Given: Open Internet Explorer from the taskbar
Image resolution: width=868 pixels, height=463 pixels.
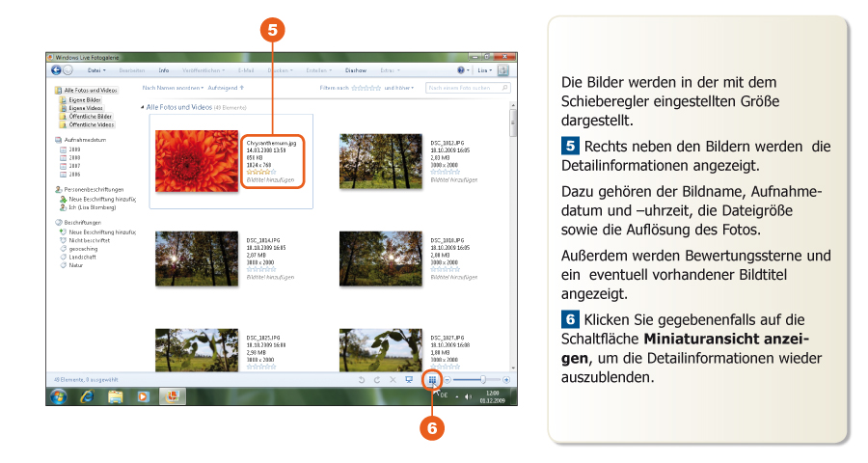Looking at the screenshot, I should pyautogui.click(x=88, y=396).
